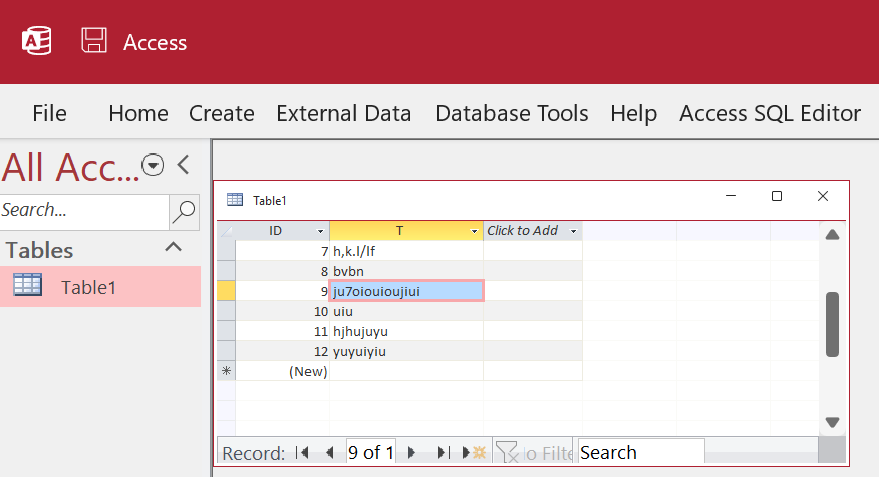This screenshot has height=477, width=879.
Task: Save the database using the floppy disk icon
Action: coord(94,40)
